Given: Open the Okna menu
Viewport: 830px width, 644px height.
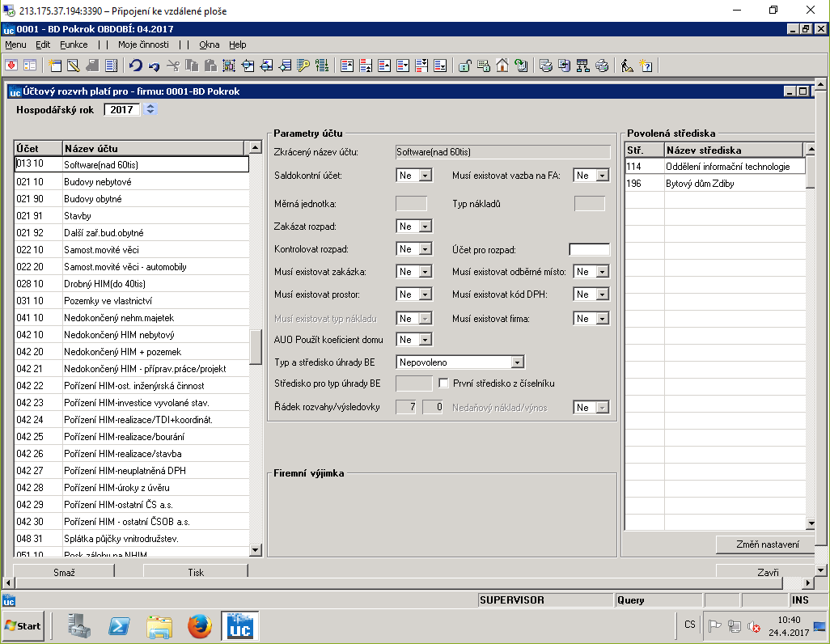Looking at the screenshot, I should [x=209, y=44].
